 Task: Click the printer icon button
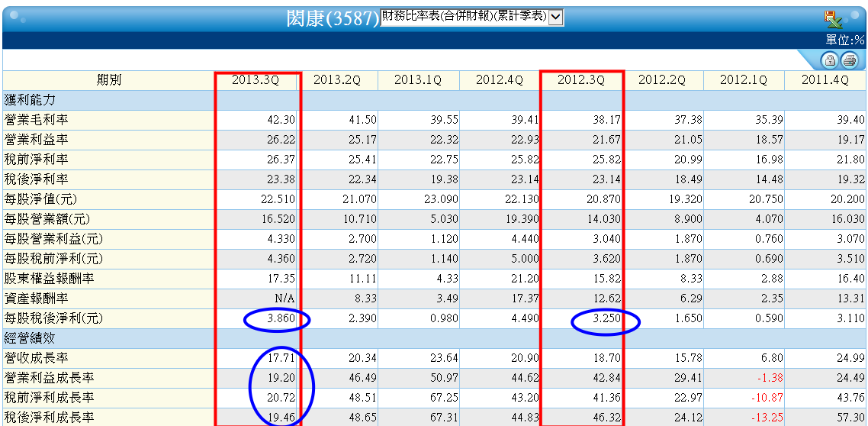click(x=849, y=60)
